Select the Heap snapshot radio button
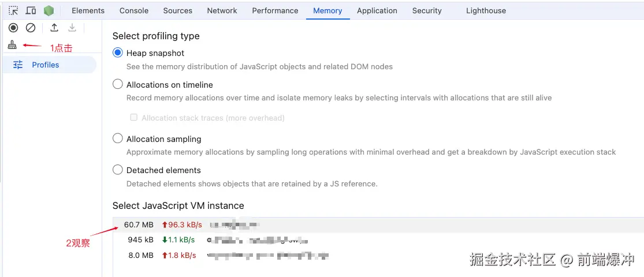Screen dimensions: 644x277 click(x=118, y=53)
